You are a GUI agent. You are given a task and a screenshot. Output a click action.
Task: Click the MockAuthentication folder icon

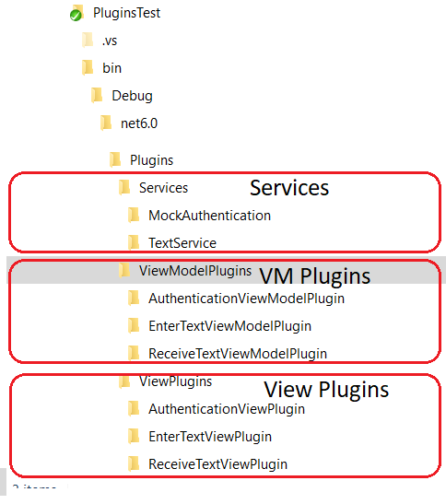point(134,215)
